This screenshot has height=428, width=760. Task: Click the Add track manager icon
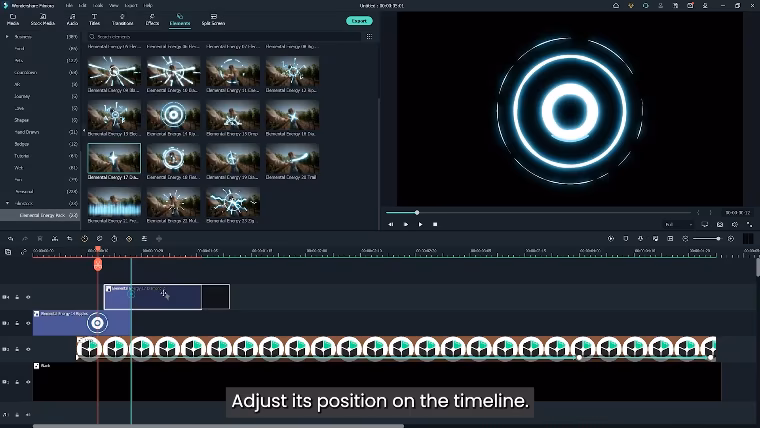[x=8, y=252]
